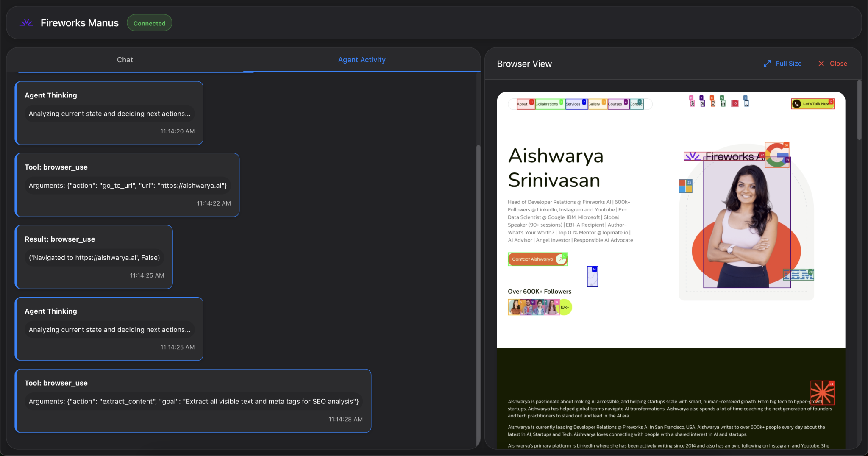Close the Browser View panel

click(x=832, y=64)
